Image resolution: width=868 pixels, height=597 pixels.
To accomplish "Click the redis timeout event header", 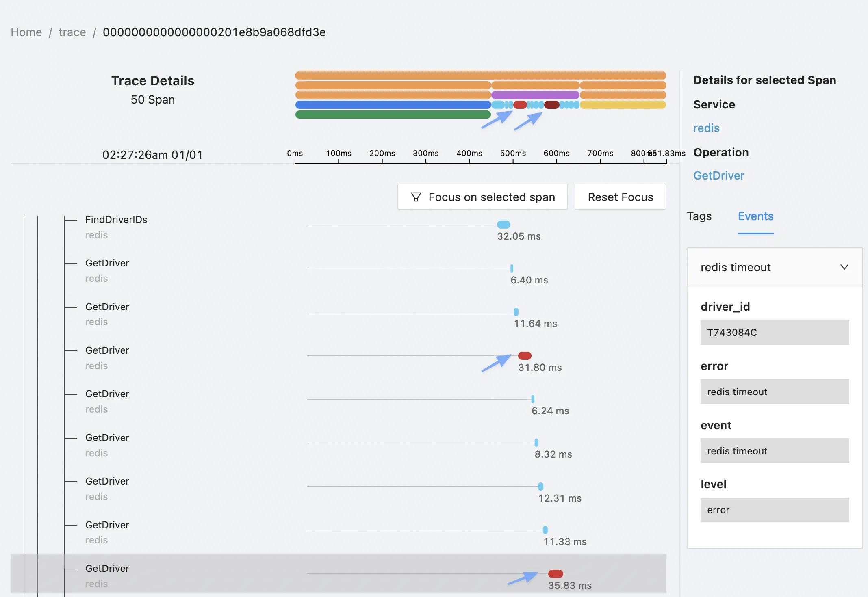I will pos(775,267).
